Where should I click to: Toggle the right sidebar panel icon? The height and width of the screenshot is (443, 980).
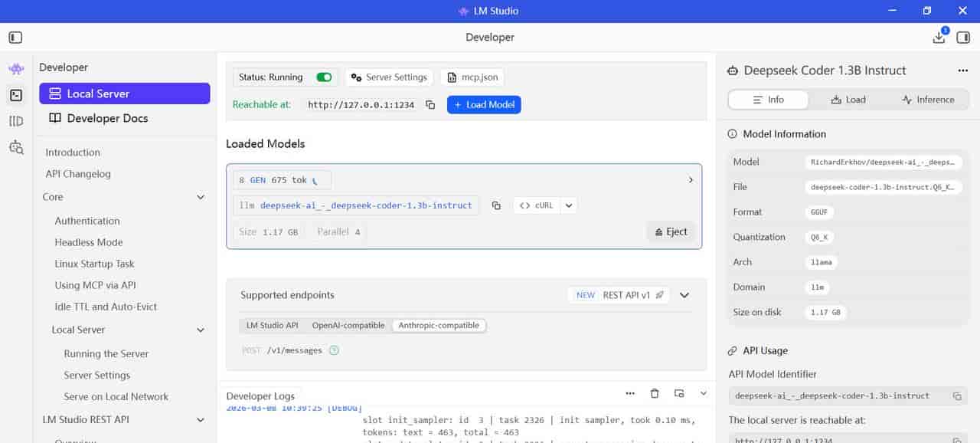[963, 38]
